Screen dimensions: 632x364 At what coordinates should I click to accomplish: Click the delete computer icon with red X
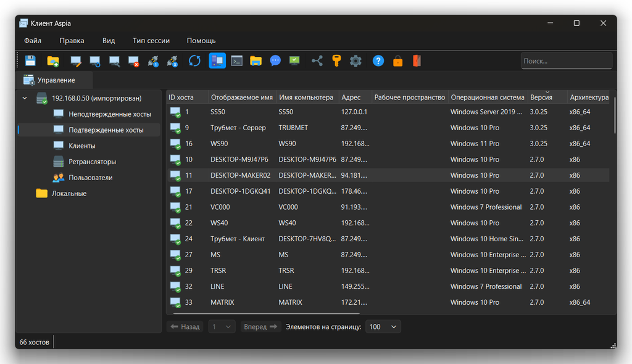(133, 61)
